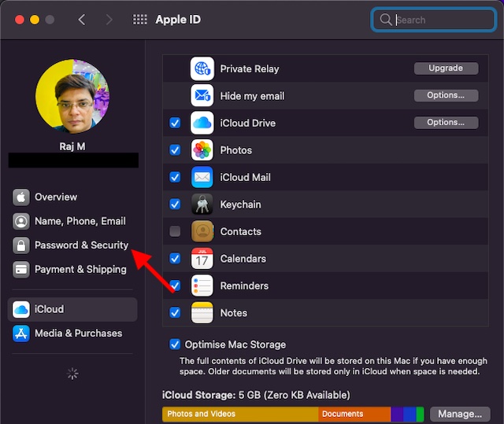This screenshot has height=424, width=504.
Task: Click the iCloud Mail envelope icon
Action: point(202,177)
